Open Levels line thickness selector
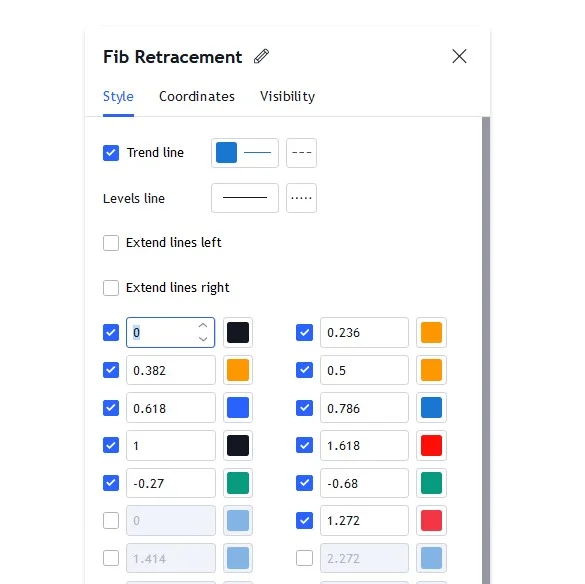 [x=245, y=198]
